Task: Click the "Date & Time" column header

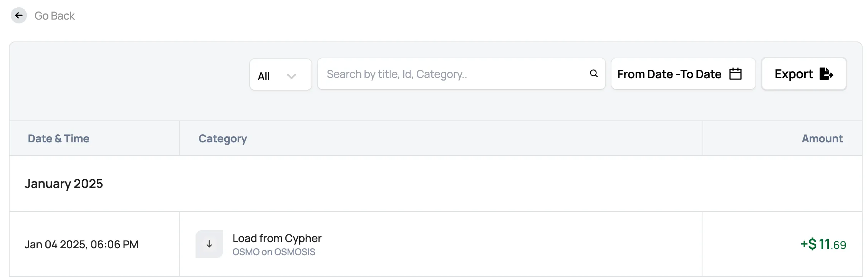Action: (x=58, y=138)
